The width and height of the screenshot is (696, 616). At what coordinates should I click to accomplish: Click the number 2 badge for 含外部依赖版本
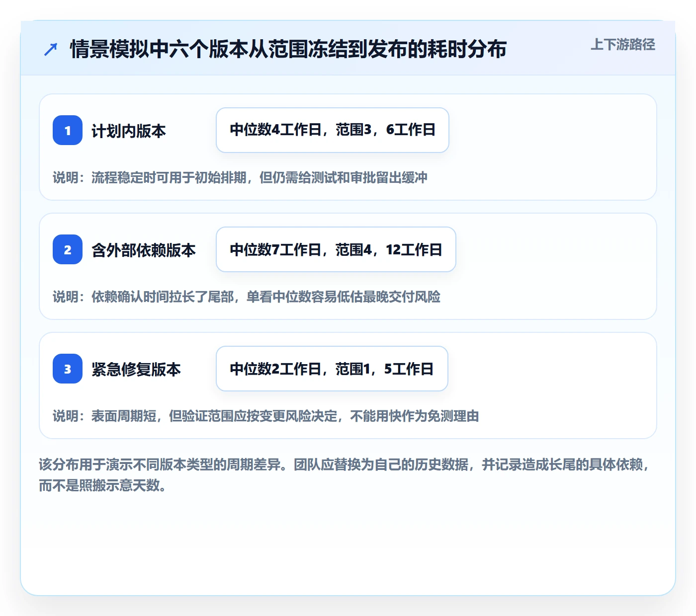tap(68, 249)
